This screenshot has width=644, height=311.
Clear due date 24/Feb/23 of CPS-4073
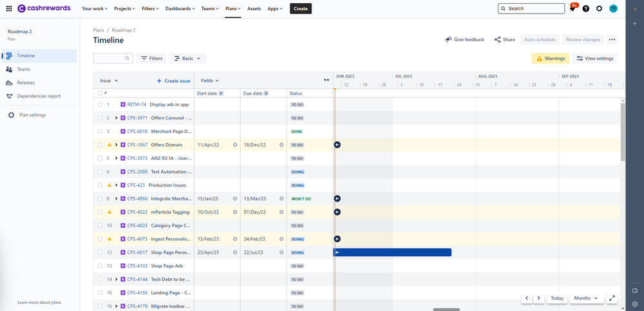pyautogui.click(x=281, y=239)
